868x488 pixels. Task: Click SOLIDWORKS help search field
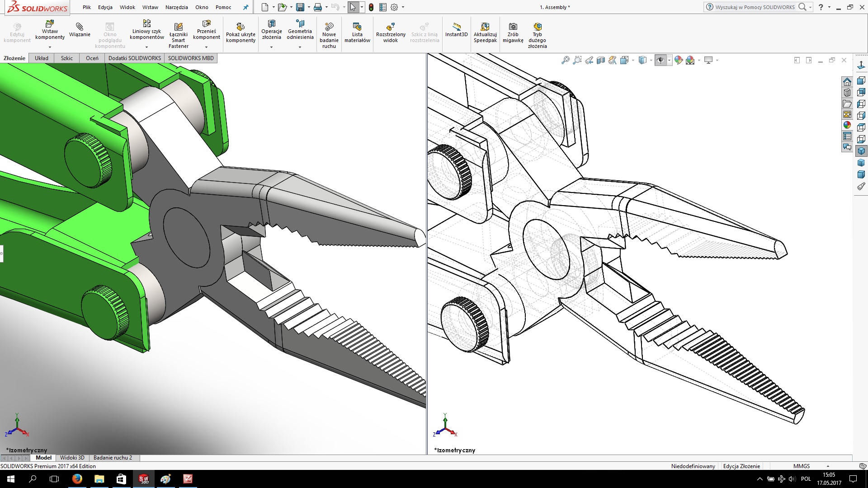(754, 7)
